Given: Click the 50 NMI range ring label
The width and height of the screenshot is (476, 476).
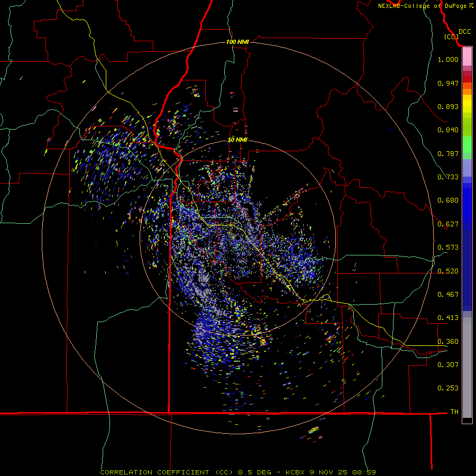Looking at the screenshot, I should click(x=237, y=140).
